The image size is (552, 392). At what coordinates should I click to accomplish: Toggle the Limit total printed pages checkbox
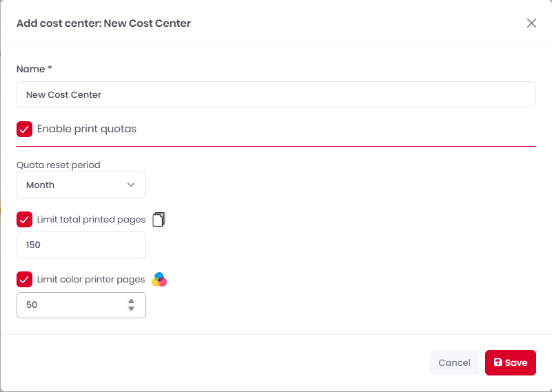pos(24,220)
